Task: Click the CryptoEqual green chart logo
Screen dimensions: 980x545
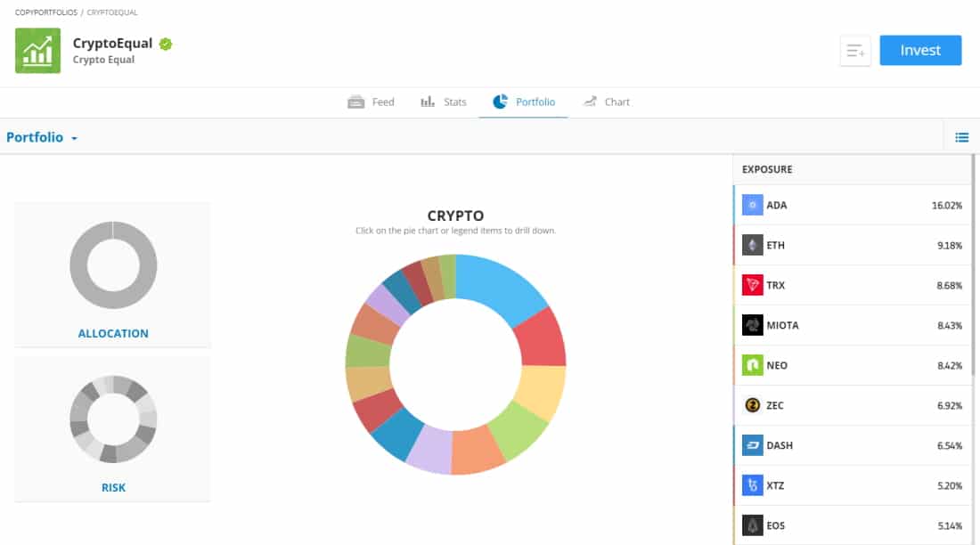Action: tap(37, 51)
